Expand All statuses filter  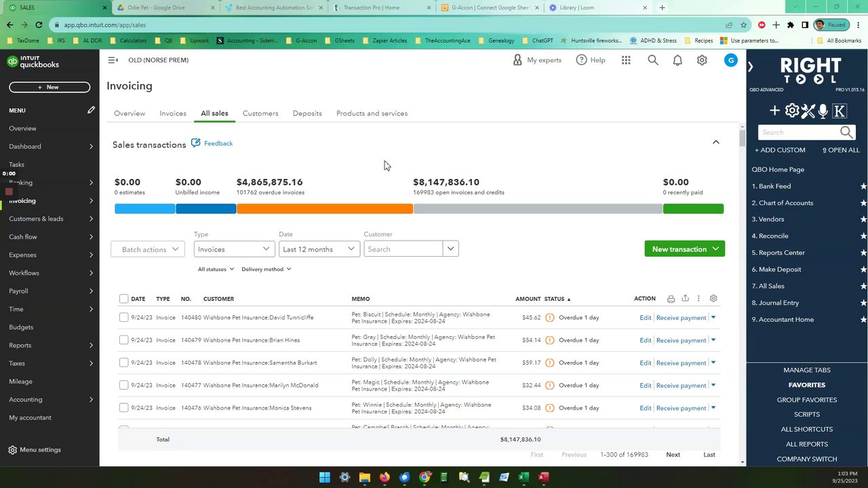(x=216, y=269)
